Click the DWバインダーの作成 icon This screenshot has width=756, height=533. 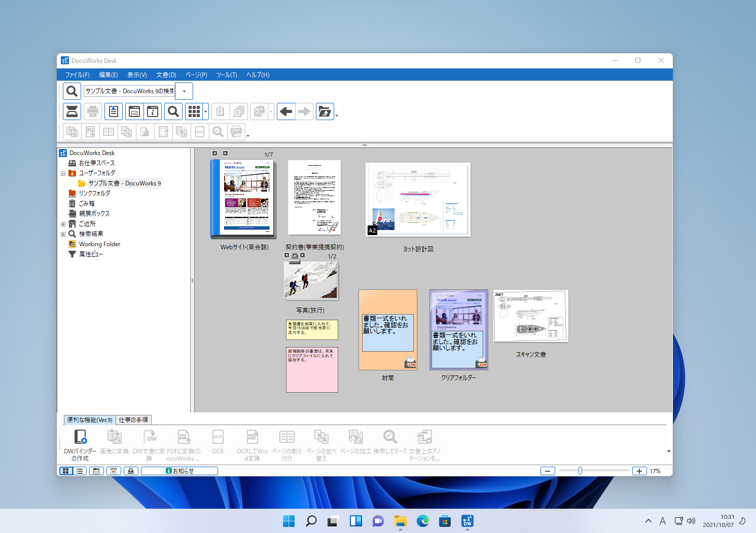point(80,437)
